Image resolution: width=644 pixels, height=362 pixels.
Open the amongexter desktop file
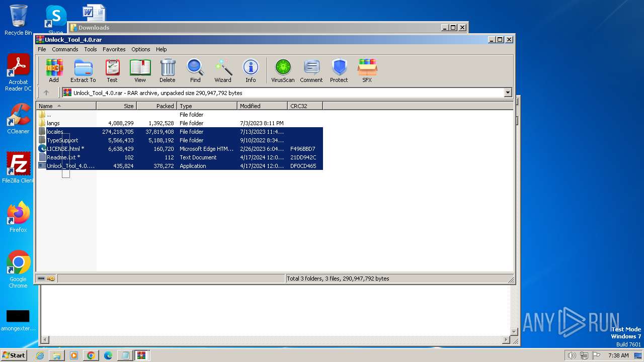pyautogui.click(x=18, y=320)
